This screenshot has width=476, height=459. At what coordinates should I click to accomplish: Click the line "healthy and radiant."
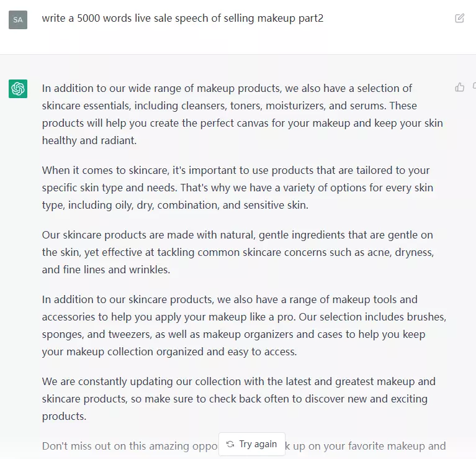click(89, 140)
